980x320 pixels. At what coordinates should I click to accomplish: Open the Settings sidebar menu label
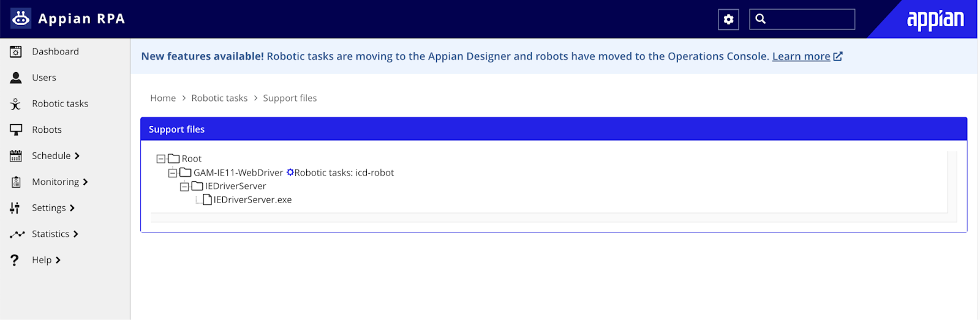(49, 208)
